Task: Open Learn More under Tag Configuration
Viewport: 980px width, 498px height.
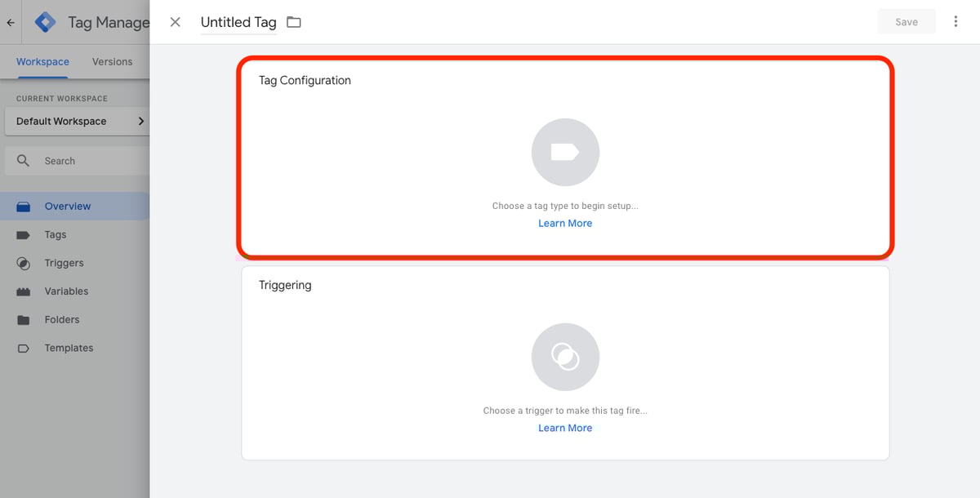Action: coord(565,223)
